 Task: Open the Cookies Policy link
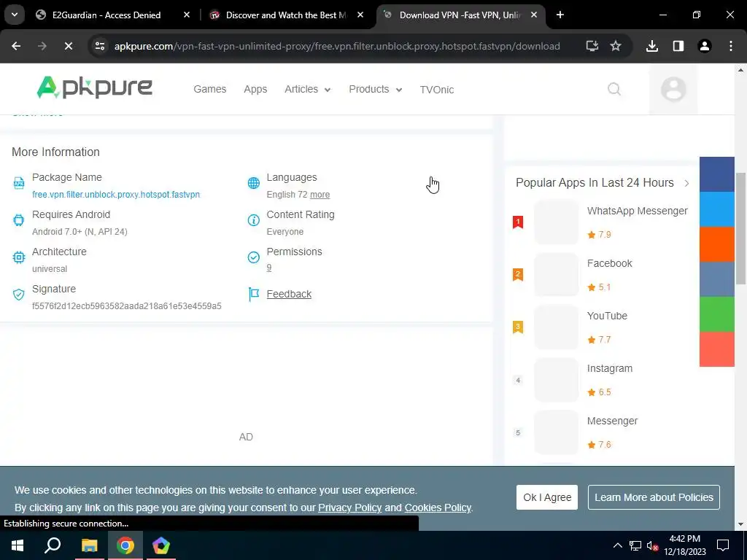438,507
